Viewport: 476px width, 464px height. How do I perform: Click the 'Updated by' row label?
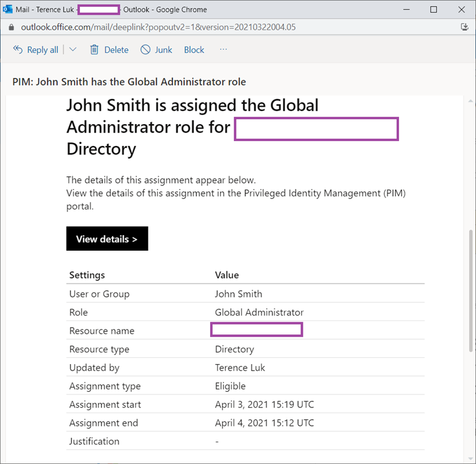94,368
